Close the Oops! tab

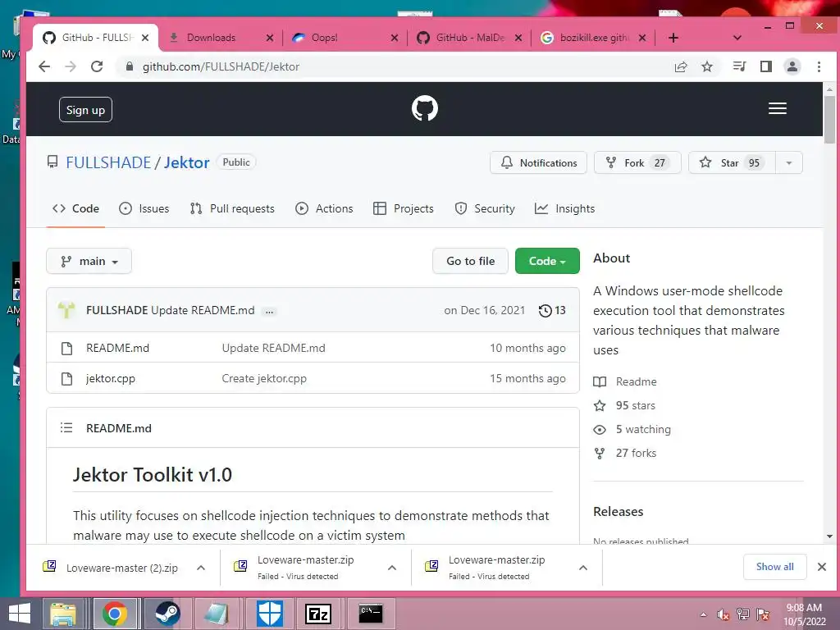coord(395,38)
